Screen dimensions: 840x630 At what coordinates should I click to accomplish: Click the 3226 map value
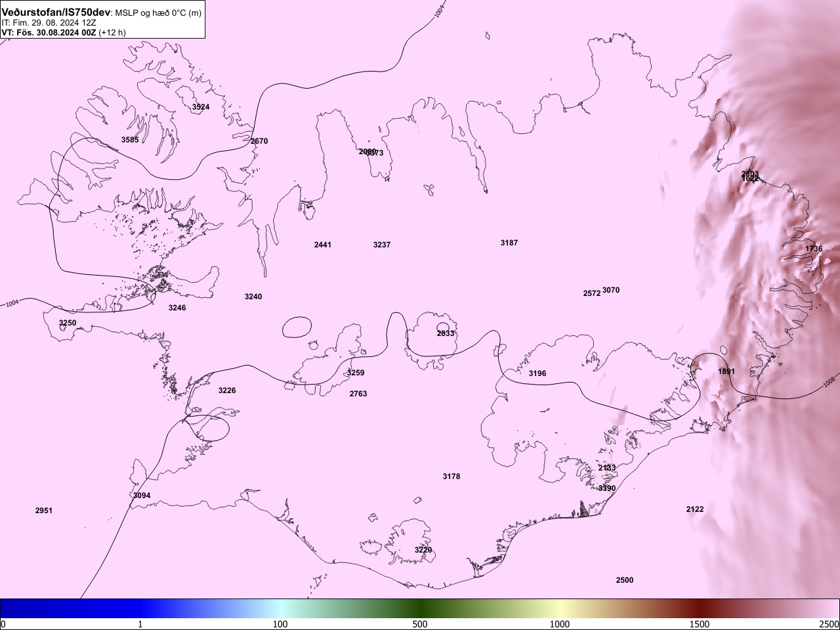click(227, 390)
